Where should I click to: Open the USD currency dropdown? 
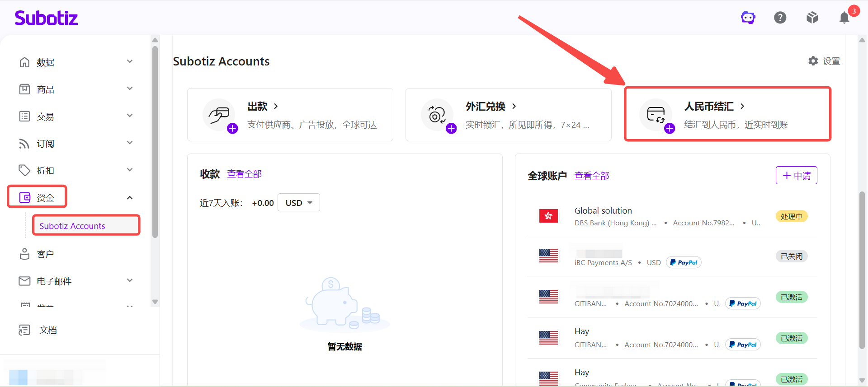[x=299, y=203]
